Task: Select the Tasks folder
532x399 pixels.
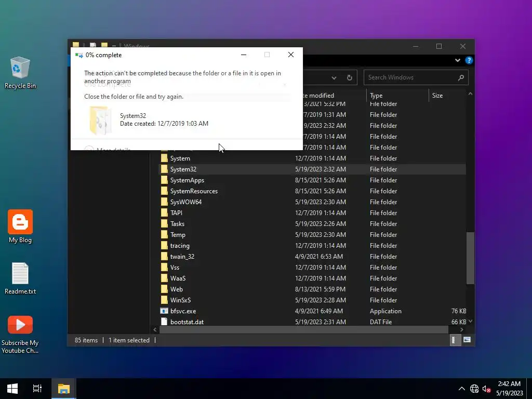Action: tap(177, 224)
